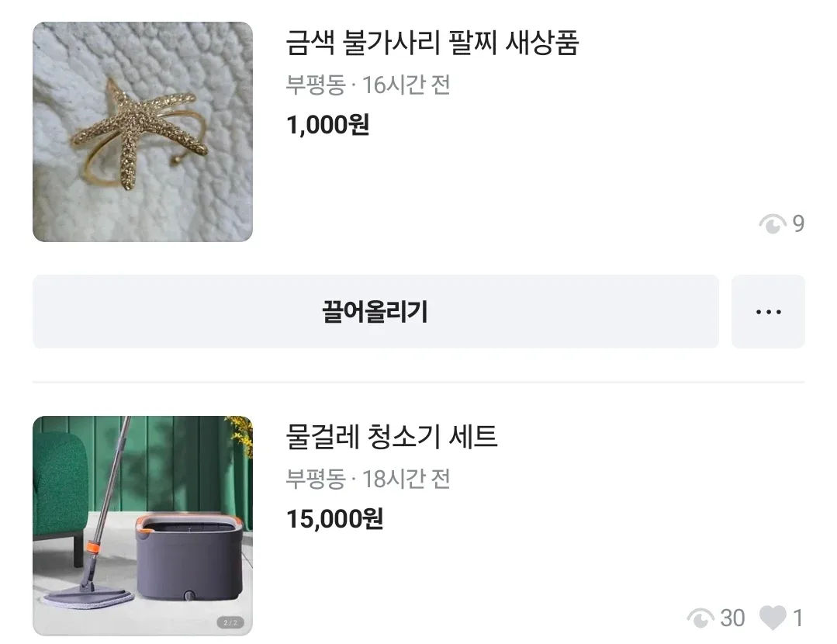Tap the mop cleaner set thumbnail photo
Image resolution: width=837 pixels, height=644 pixels.
click(x=142, y=524)
